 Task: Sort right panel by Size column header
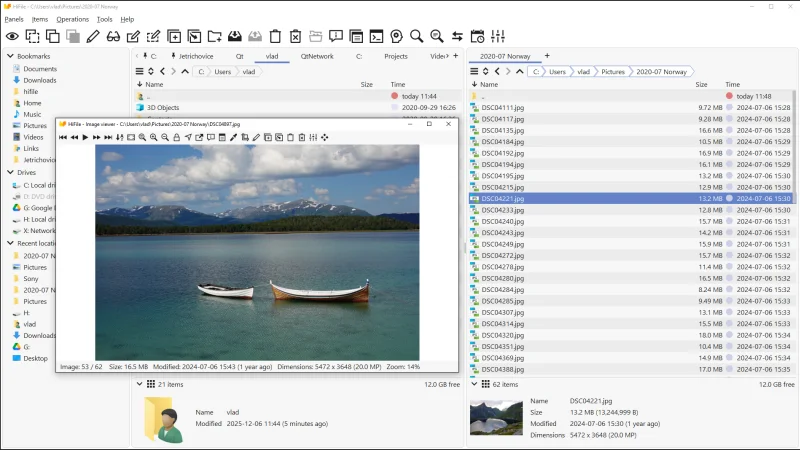pos(702,85)
